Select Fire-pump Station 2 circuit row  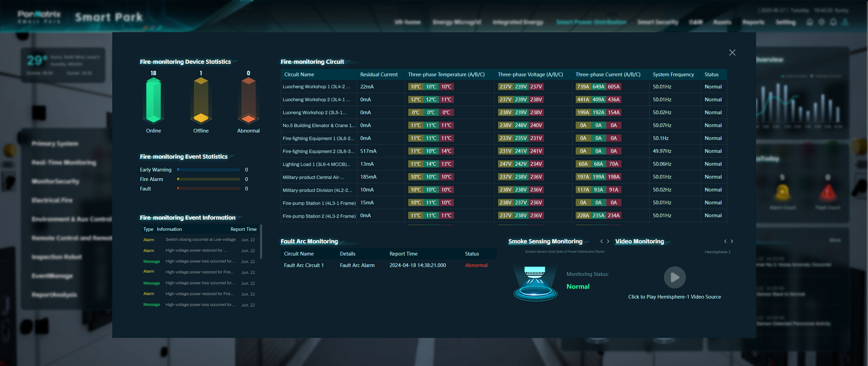click(504, 216)
